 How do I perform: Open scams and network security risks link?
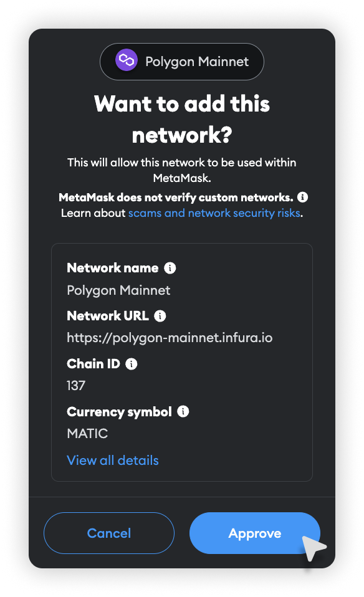click(214, 213)
